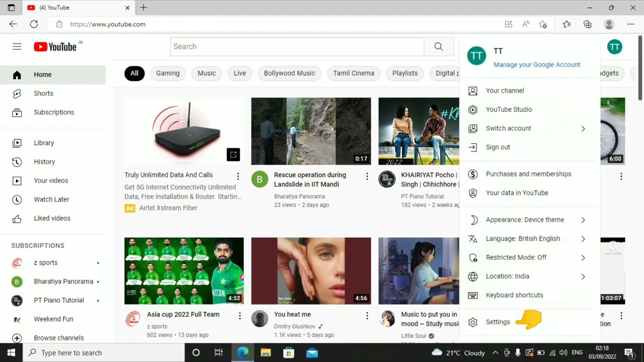Open the Airtel router ad thumbnail
The width and height of the screenshot is (644, 362).
click(x=184, y=131)
